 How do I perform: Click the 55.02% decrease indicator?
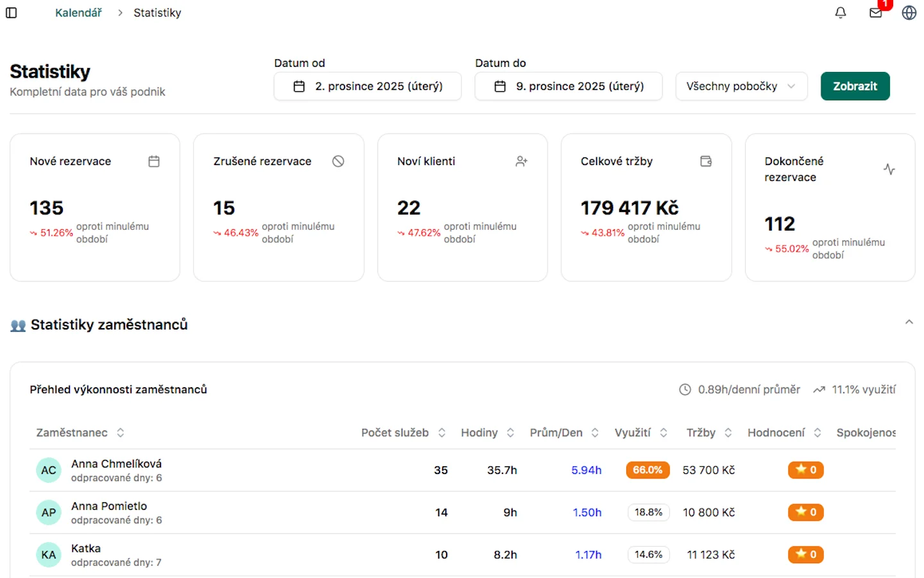[x=787, y=249]
